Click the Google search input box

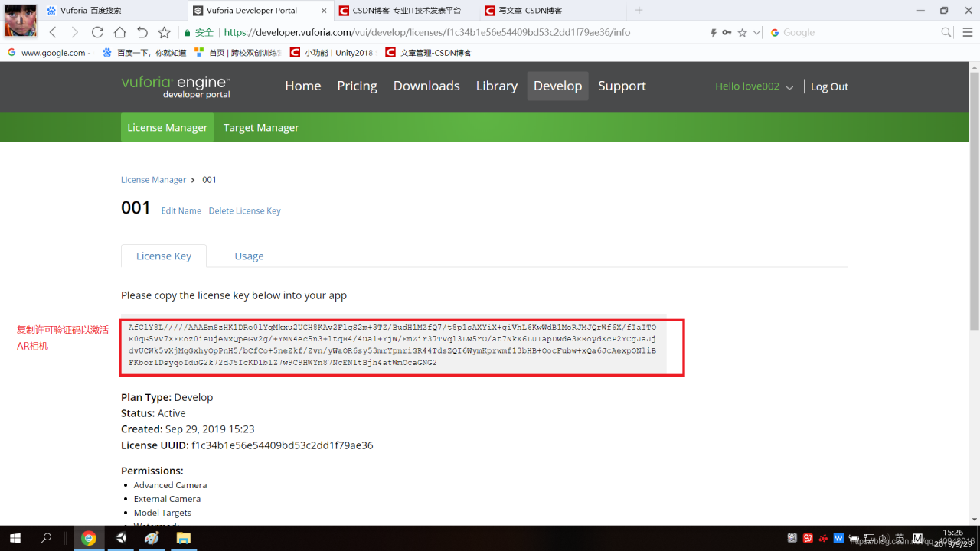click(x=854, y=33)
